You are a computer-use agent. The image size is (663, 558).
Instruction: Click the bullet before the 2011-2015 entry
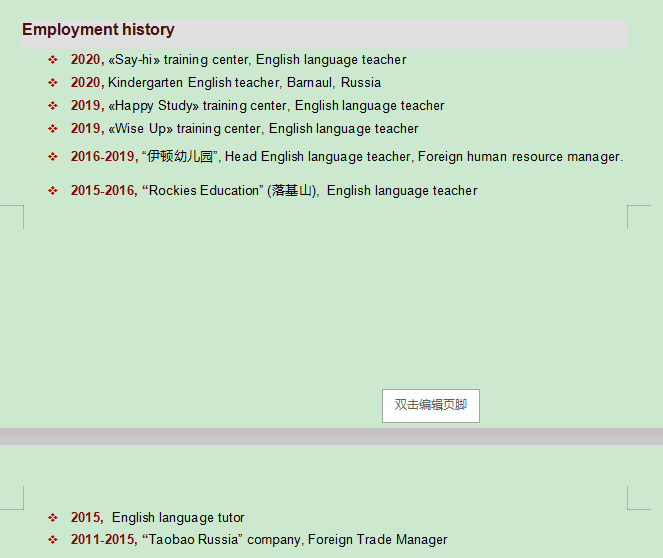point(53,540)
